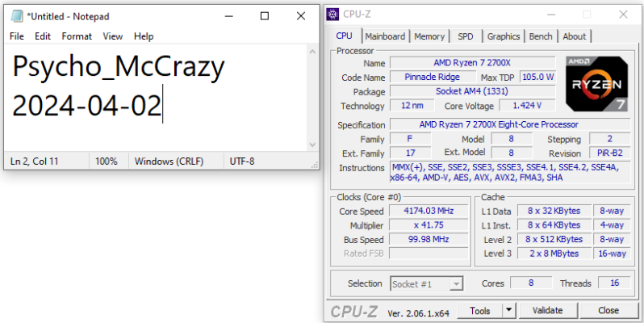644x323 pixels.
Task: Click the Specification field Eight-Core Processor
Action: point(510,124)
